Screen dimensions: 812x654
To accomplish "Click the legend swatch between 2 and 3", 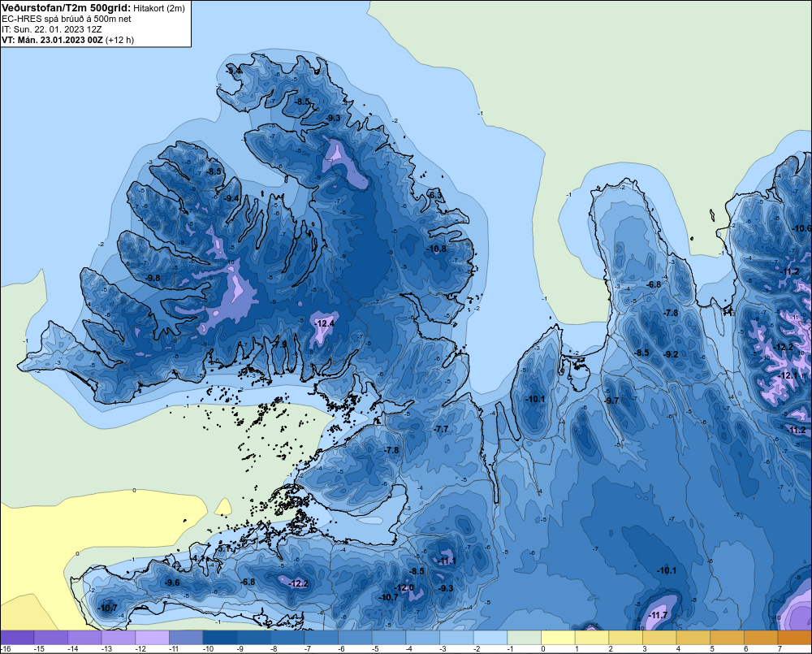I will click(626, 638).
